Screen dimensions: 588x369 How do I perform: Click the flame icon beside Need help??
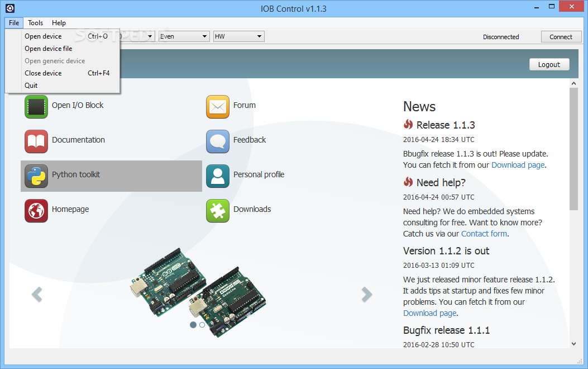(x=408, y=182)
